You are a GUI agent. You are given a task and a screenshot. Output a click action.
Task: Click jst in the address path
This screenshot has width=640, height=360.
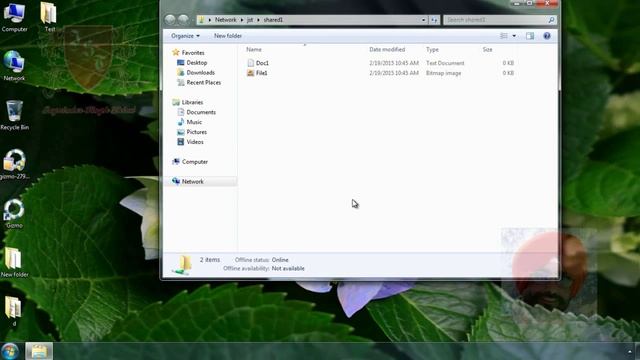(250, 20)
